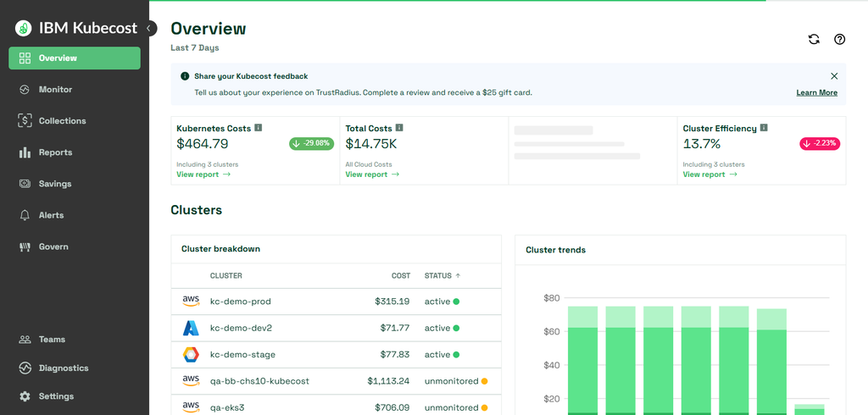Click the $1,113.24 cost value
868x415 pixels.
click(388, 381)
